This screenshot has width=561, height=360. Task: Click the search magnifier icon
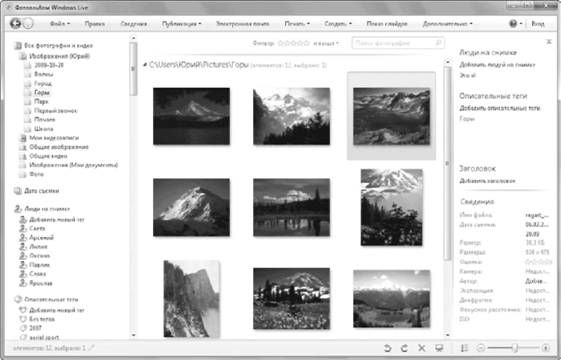point(439,43)
